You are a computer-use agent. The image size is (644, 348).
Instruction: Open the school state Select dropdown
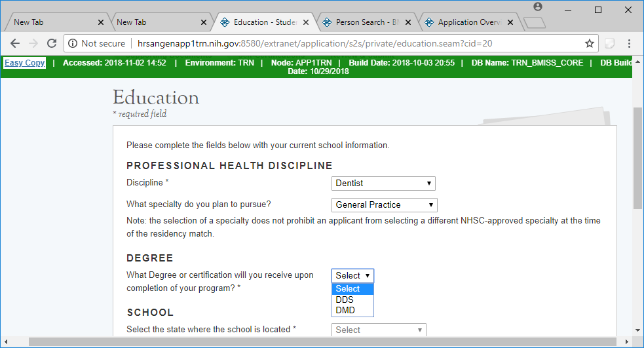379,330
